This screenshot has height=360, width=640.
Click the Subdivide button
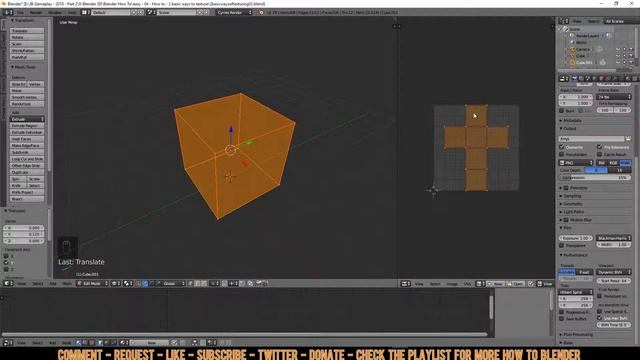tap(27, 152)
